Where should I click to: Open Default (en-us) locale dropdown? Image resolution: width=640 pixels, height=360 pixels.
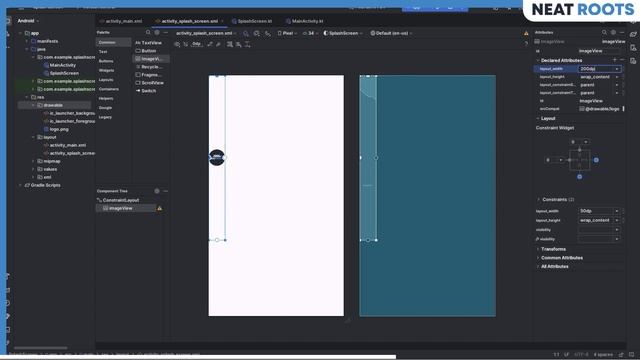click(391, 33)
